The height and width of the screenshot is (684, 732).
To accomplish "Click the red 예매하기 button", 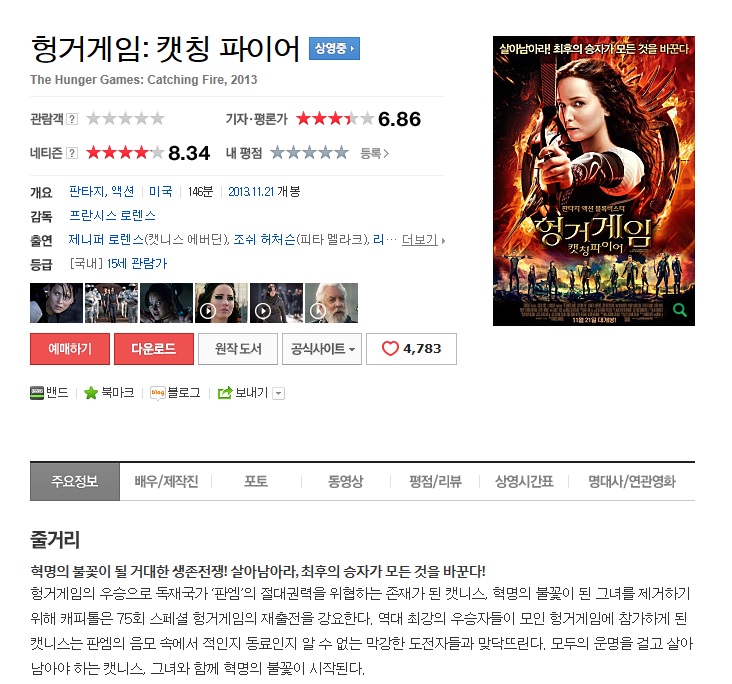I will point(70,349).
